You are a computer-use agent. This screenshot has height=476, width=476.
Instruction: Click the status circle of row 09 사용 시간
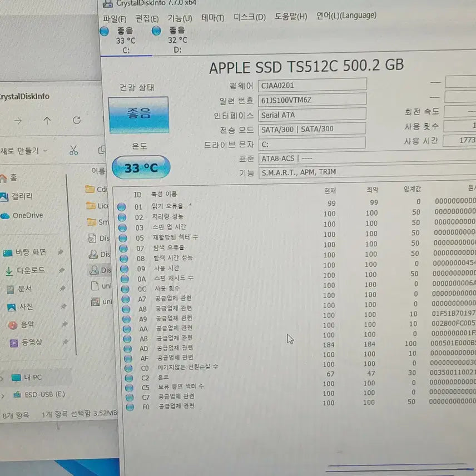pos(124,269)
